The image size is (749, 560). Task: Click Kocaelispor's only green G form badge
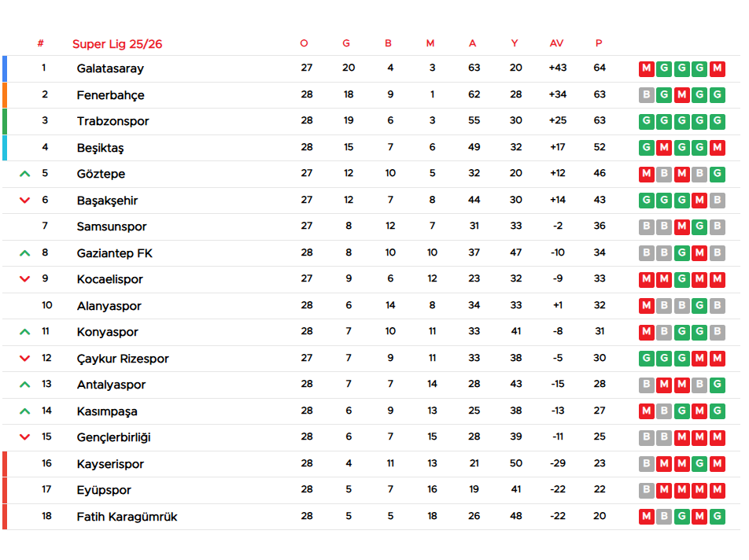[681, 279]
